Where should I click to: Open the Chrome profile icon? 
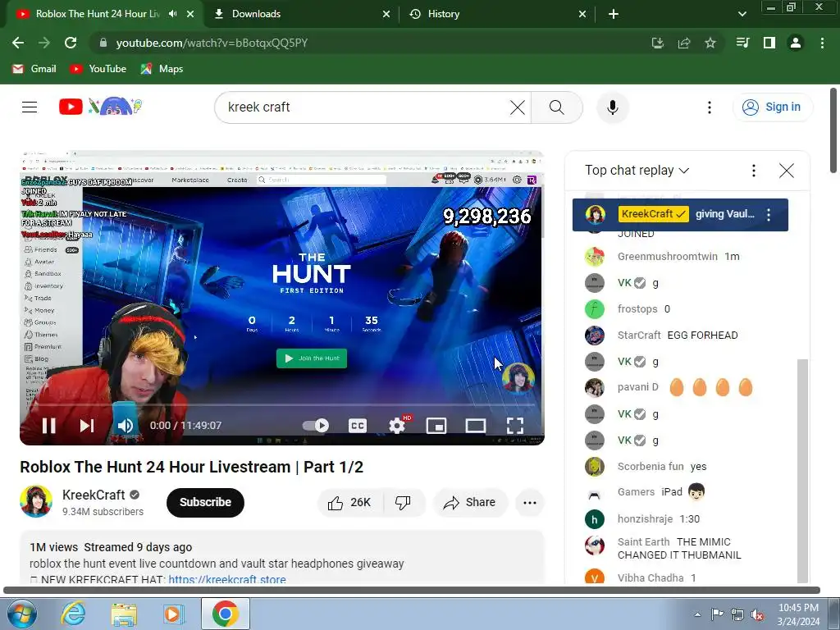coord(796,43)
